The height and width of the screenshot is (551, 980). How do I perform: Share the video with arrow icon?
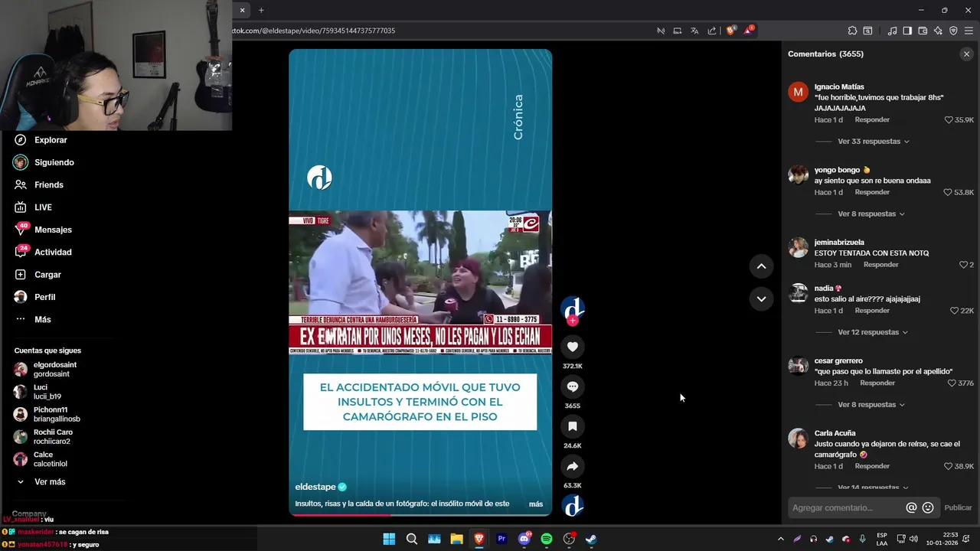tap(573, 466)
